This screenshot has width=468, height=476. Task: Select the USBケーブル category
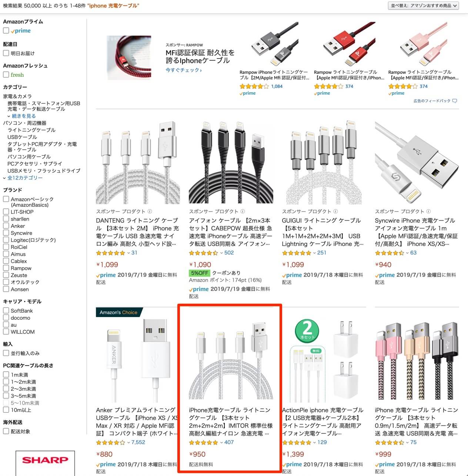[22, 137]
